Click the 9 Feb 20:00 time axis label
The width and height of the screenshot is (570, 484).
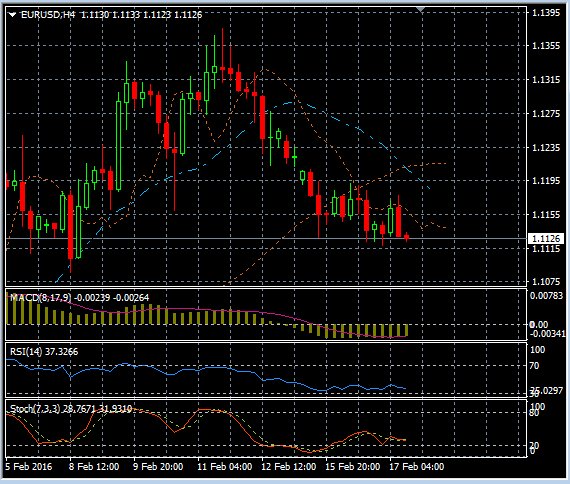(x=158, y=467)
